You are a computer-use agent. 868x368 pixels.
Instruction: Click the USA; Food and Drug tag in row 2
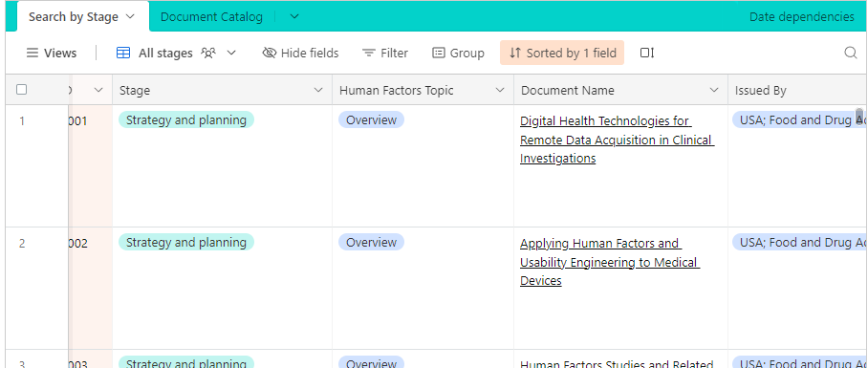799,243
